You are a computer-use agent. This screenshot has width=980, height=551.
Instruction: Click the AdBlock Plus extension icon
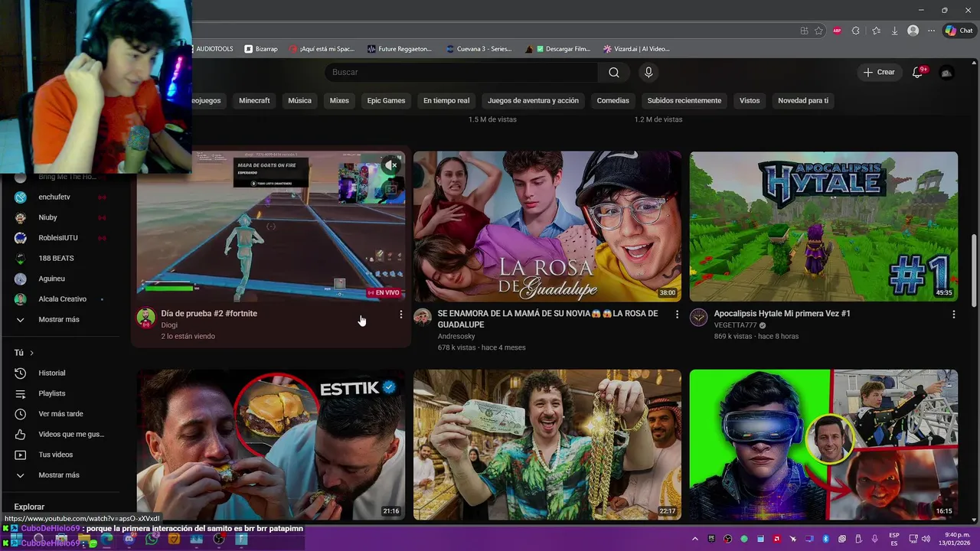tap(838, 31)
